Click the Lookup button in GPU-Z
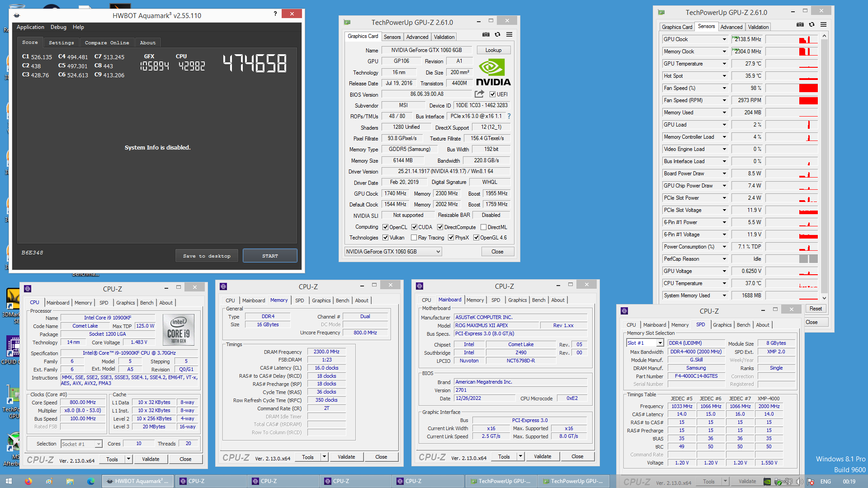The image size is (868, 488). tap(493, 50)
